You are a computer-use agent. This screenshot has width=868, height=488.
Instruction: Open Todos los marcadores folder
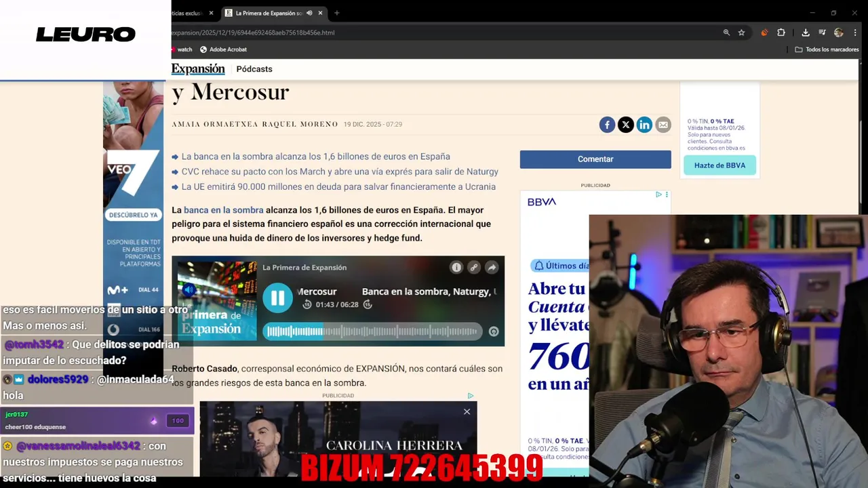point(827,49)
